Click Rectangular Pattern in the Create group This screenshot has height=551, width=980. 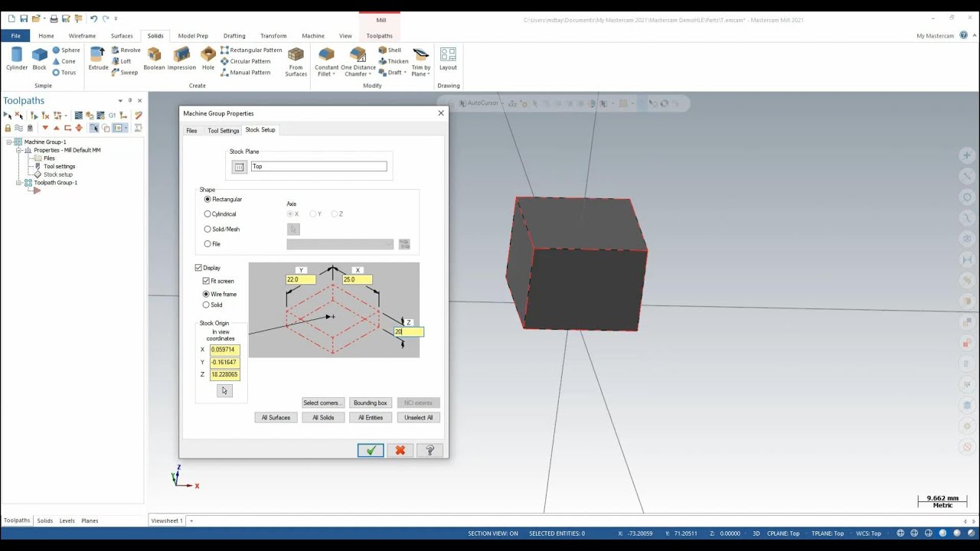251,51
